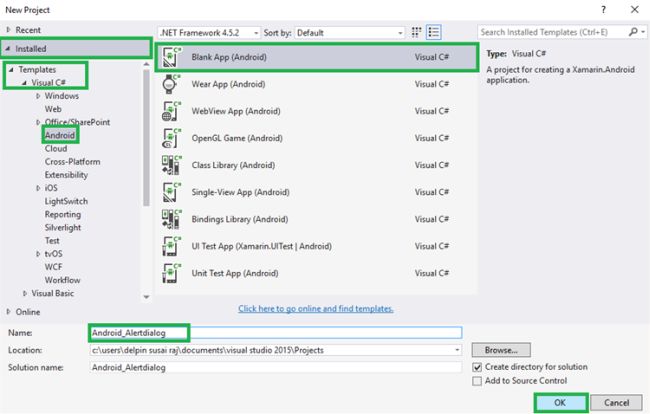Click the project Name input field
Screen dimensions: 650x414
(276, 333)
